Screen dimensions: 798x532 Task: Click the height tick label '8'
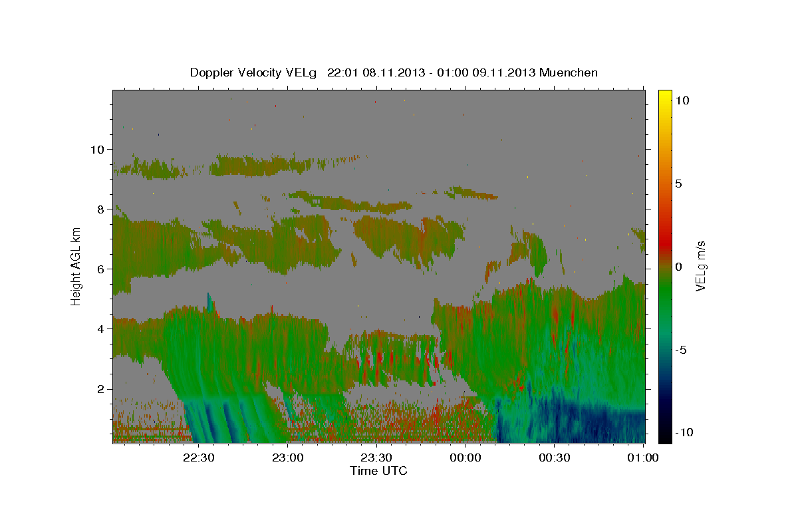click(102, 209)
